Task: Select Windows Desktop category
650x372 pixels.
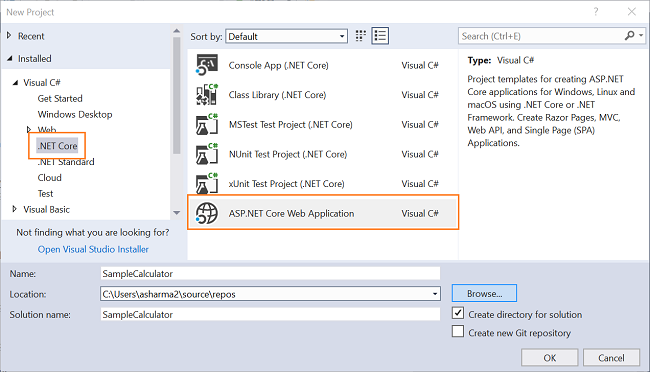Action: [x=75, y=114]
